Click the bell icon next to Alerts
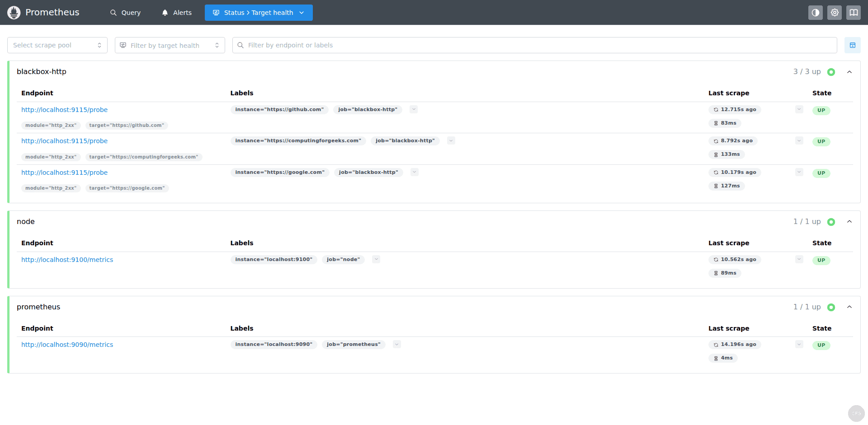Viewport: 868px width, 425px height. (165, 12)
